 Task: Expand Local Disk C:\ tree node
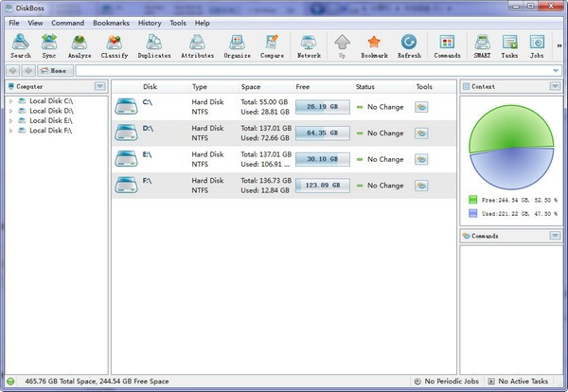tap(10, 100)
